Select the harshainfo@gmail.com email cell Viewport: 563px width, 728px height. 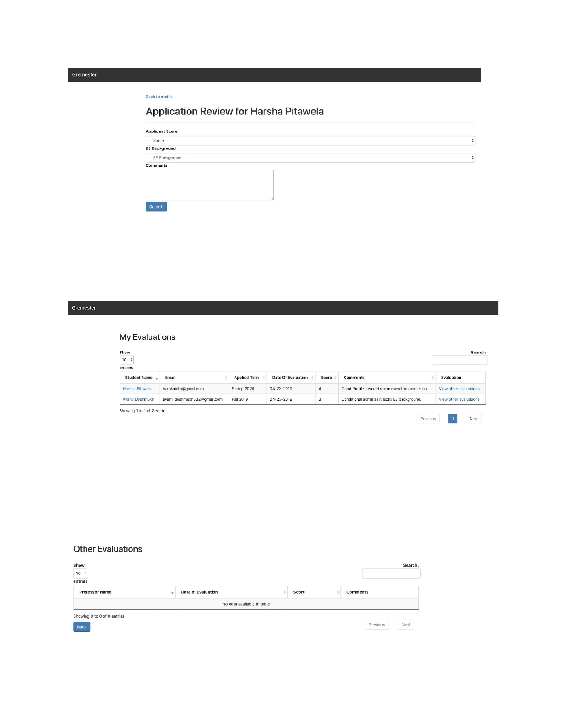coord(194,389)
